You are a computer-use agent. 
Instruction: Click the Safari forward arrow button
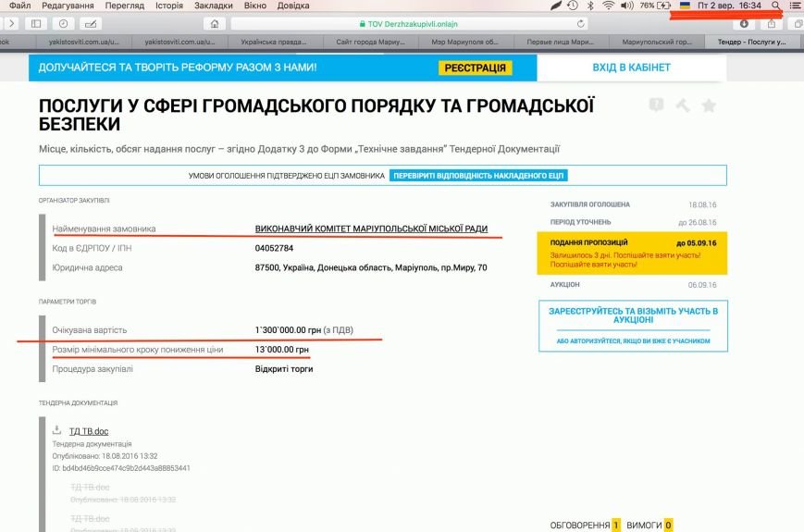coord(12,23)
